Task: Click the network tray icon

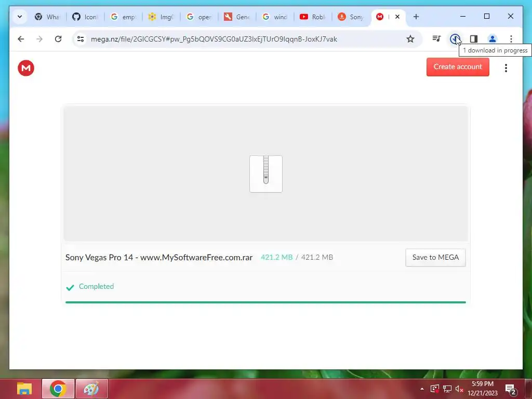Action: point(447,389)
